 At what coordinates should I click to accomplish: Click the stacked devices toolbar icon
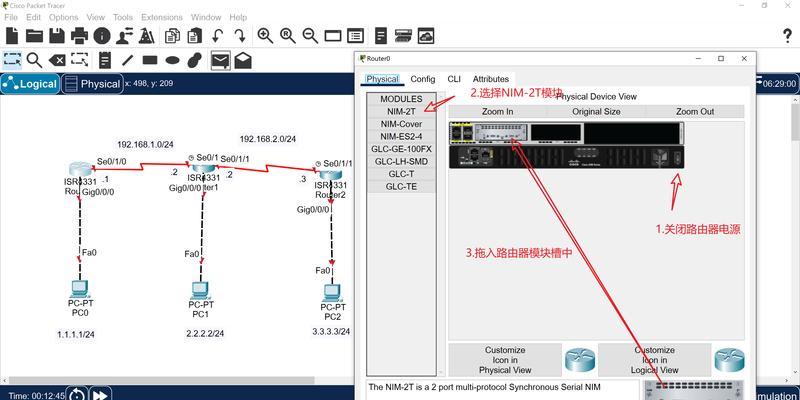(403, 36)
